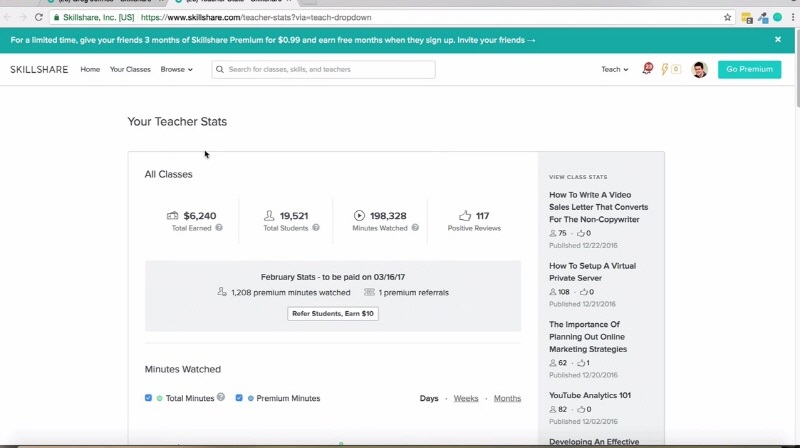Open How To Write A Video Sales Letter class
The width and height of the screenshot is (800, 448).
(598, 207)
